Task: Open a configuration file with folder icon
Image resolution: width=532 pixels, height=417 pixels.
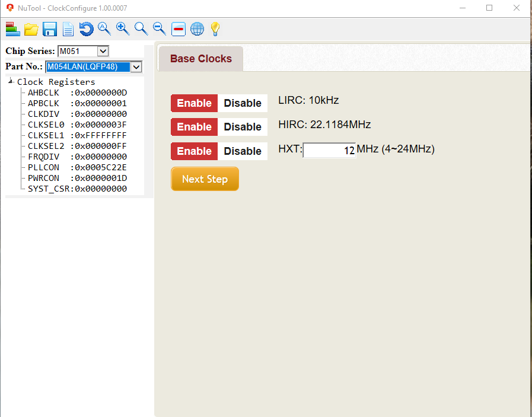Action: (31, 28)
